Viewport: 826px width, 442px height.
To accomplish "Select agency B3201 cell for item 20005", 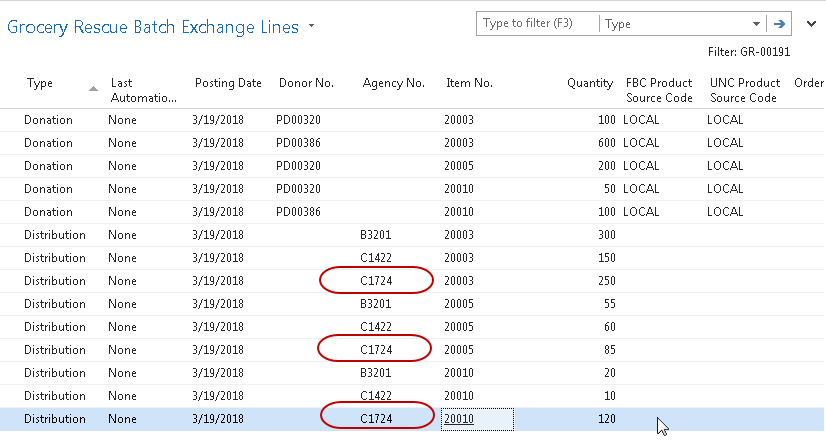I will pos(376,305).
